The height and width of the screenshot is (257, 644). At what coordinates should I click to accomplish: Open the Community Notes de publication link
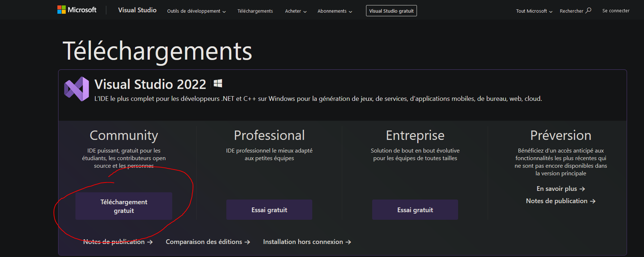(x=114, y=242)
